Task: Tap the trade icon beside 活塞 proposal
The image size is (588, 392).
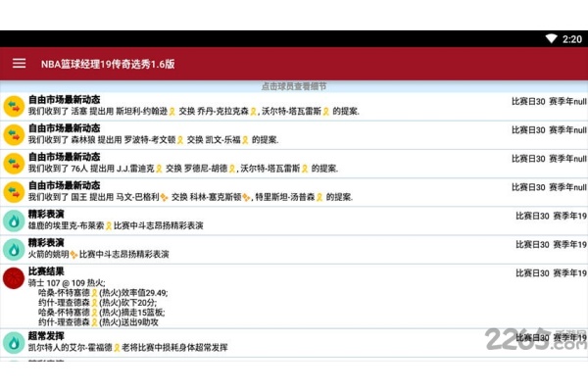Action: pyautogui.click(x=14, y=106)
